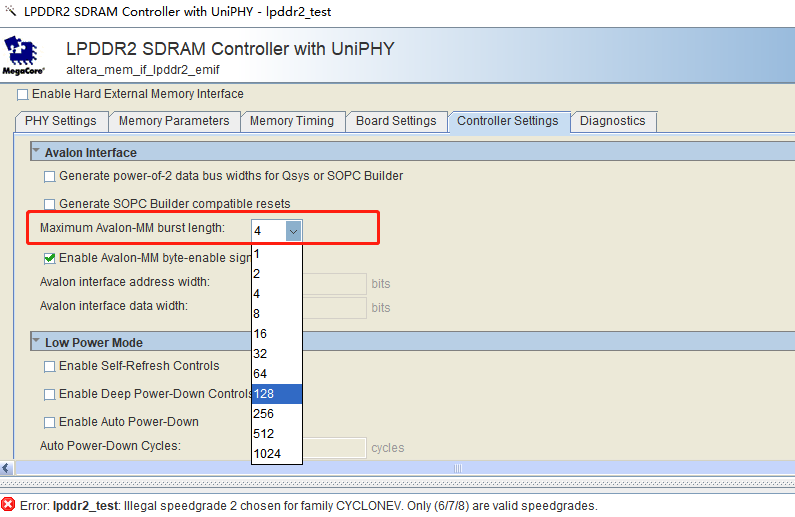Click the altera_mem_if_lpddr2_emif subtitle text
This screenshot has width=795, height=517.
(x=142, y=70)
